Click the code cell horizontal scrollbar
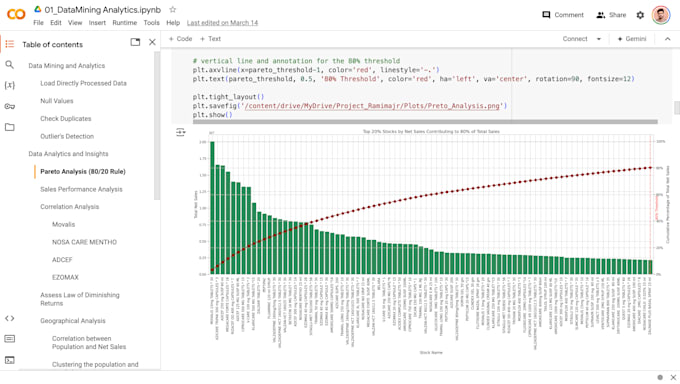Screen dimensions: 680x384 pyautogui.click(x=425, y=122)
